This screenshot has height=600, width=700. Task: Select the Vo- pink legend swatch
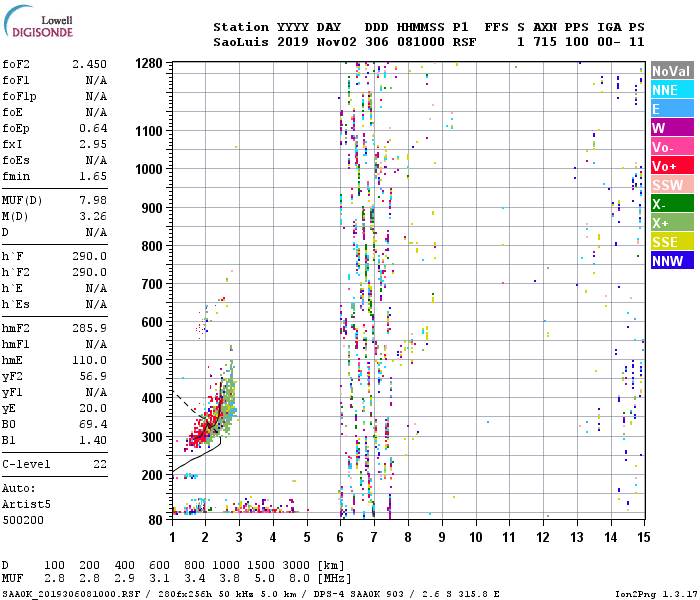click(x=672, y=147)
